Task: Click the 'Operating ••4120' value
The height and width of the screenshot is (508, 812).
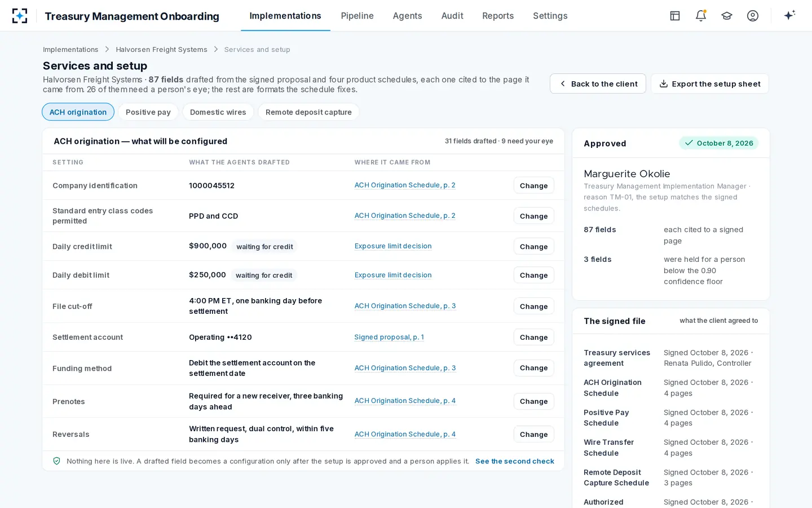Action: [220, 337]
